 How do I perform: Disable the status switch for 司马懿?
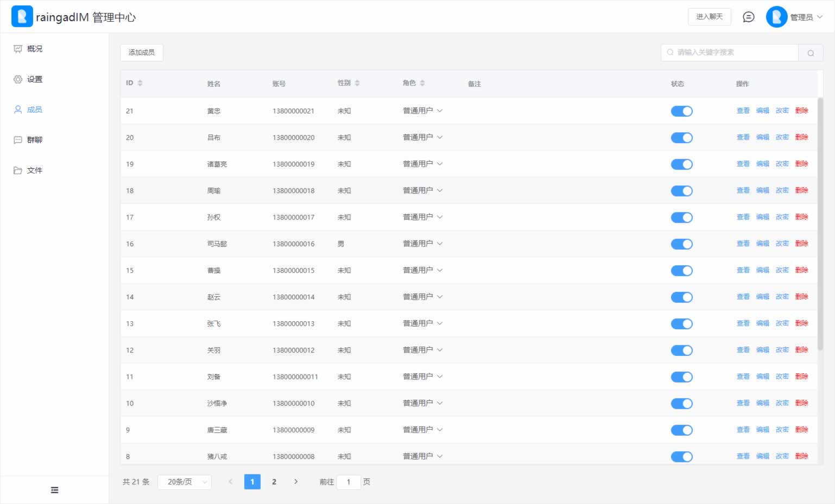coord(681,244)
